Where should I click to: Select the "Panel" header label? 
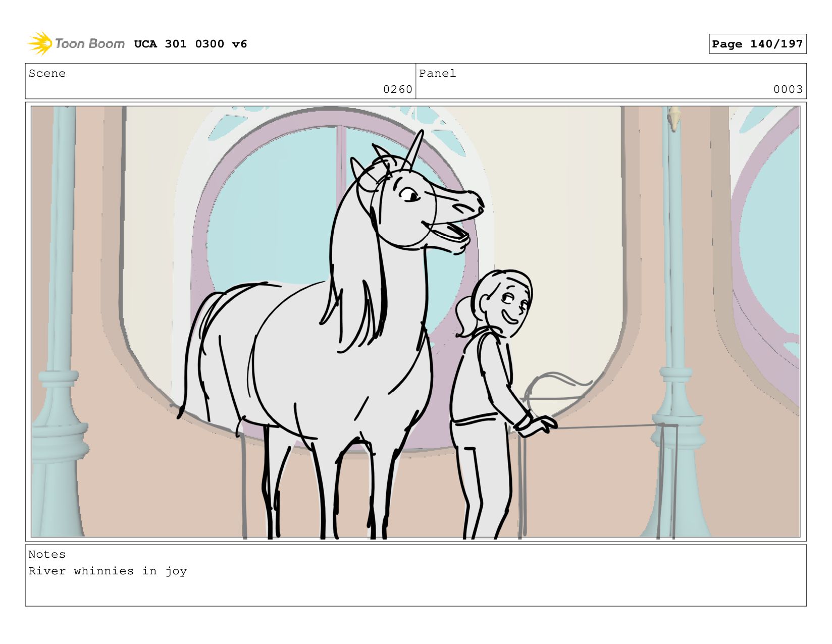point(437,73)
